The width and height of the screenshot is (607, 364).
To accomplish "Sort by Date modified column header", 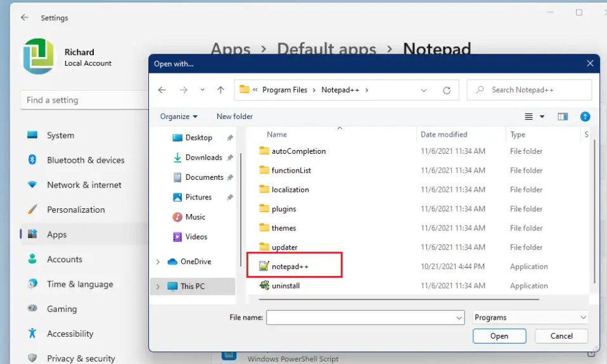I will click(x=444, y=135).
